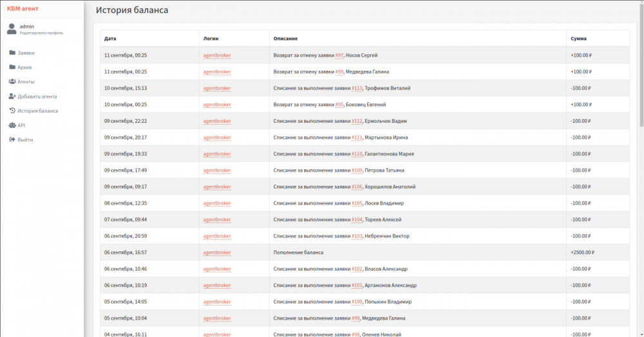The width and height of the screenshot is (644, 337).
Task: Click the КБМ агент logo link
Action: [23, 8]
